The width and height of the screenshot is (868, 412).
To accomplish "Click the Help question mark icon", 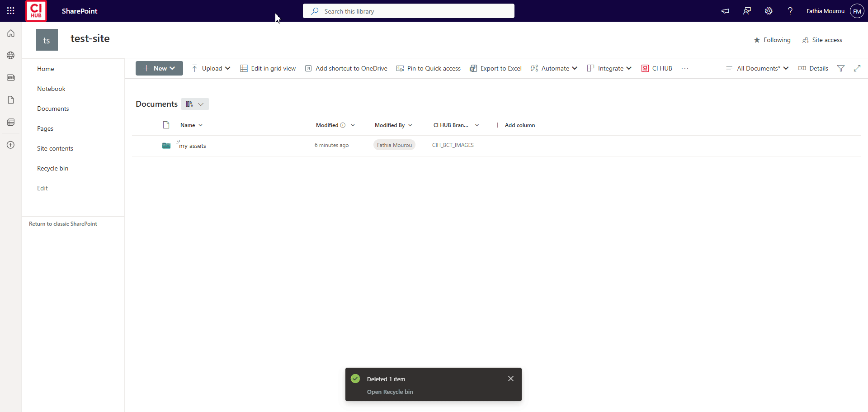I will click(x=790, y=11).
